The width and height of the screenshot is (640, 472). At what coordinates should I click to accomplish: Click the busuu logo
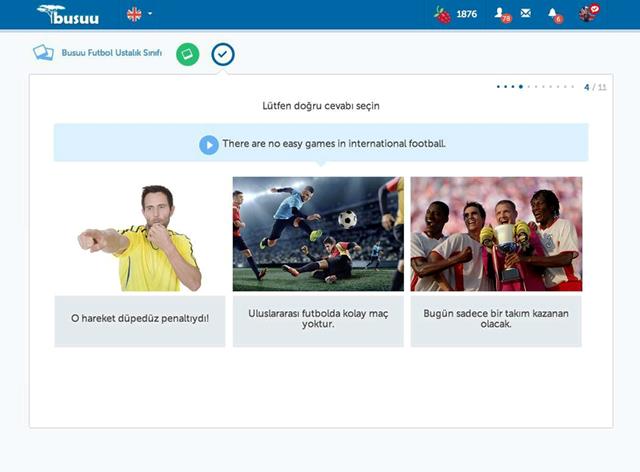68,15
